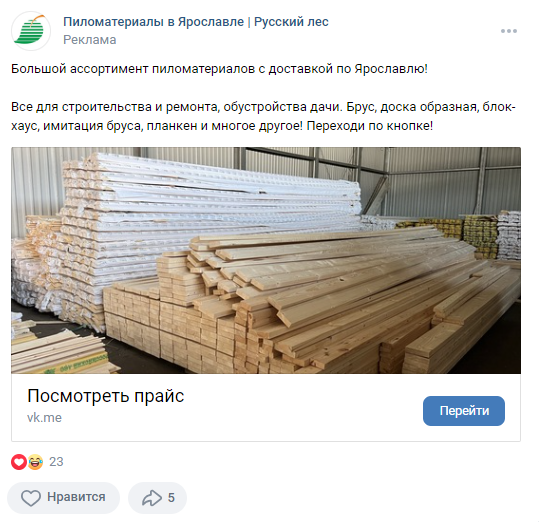Click the vk.me domain link
Screen dimensions: 539x522
point(44,418)
